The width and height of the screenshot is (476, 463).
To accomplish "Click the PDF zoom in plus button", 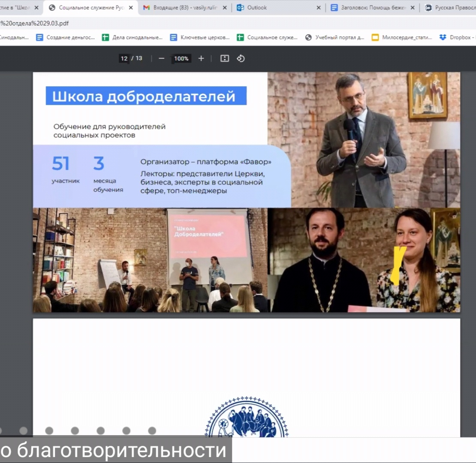I will [x=201, y=58].
